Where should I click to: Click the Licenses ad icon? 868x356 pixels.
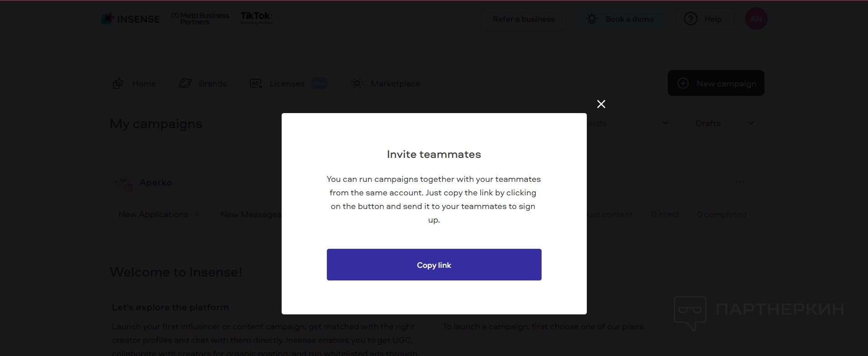click(255, 84)
